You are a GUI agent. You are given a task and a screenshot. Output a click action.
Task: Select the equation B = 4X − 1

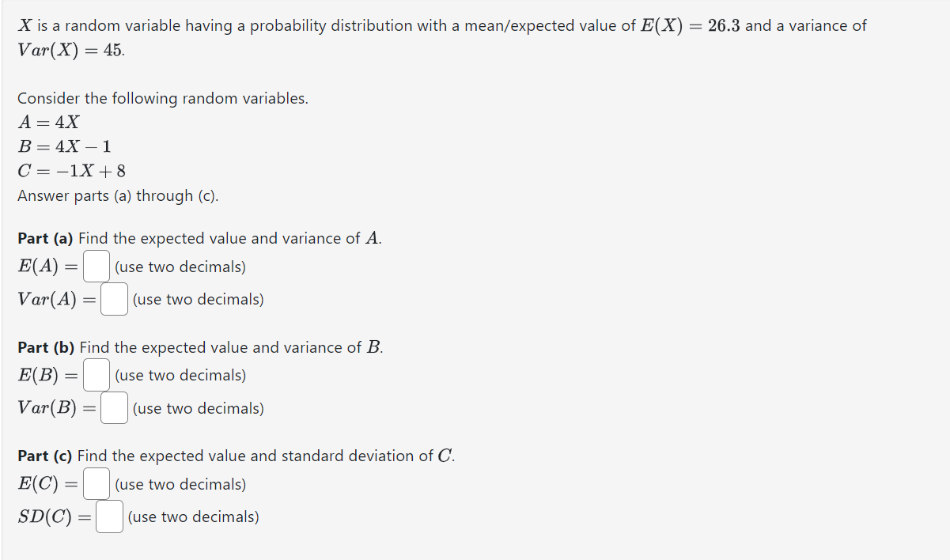(63, 146)
